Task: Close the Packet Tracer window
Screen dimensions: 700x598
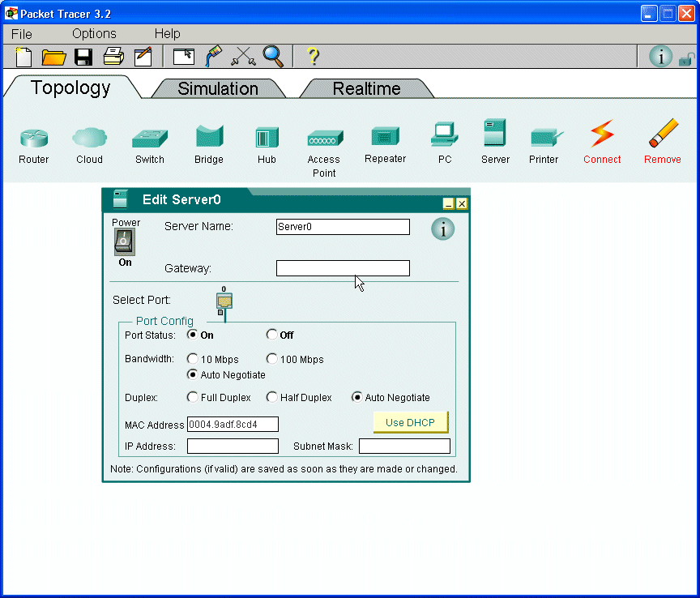Action: [686, 14]
